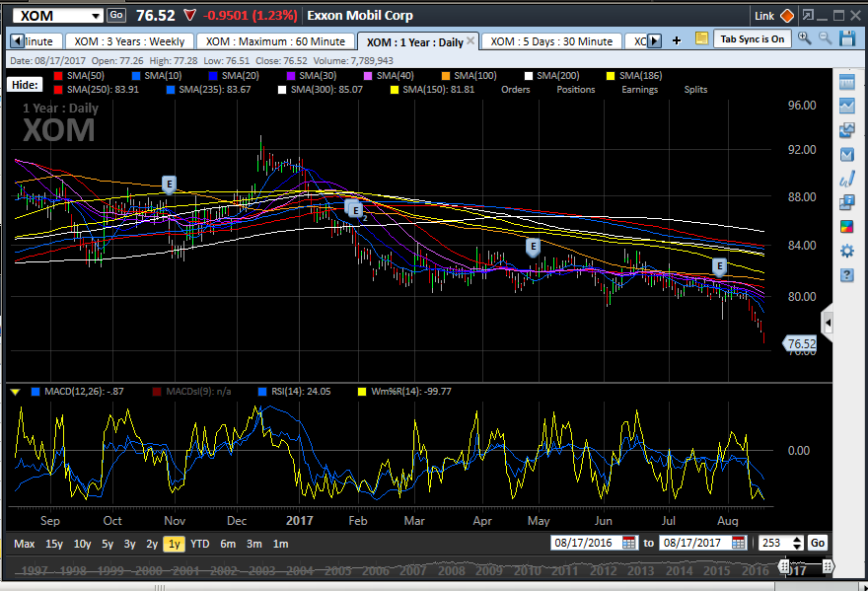868x591 pixels.
Task: Click the compare charts icon in sidebar
Action: point(847,130)
